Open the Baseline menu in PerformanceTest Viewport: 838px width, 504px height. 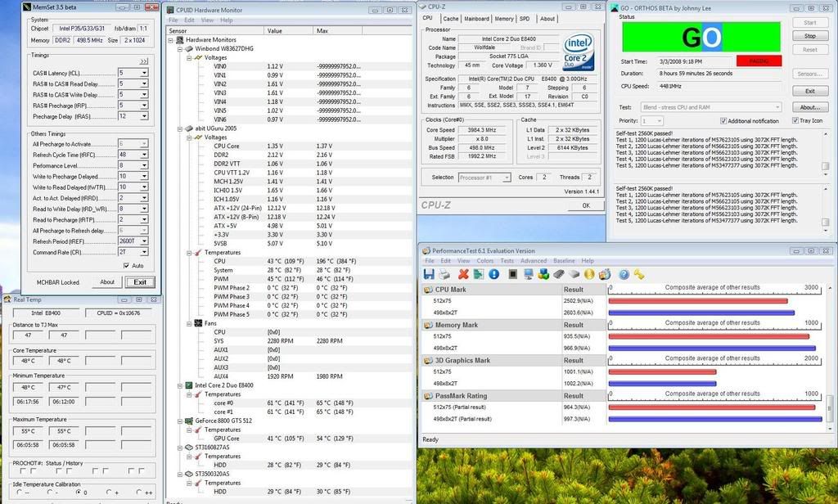(564, 261)
